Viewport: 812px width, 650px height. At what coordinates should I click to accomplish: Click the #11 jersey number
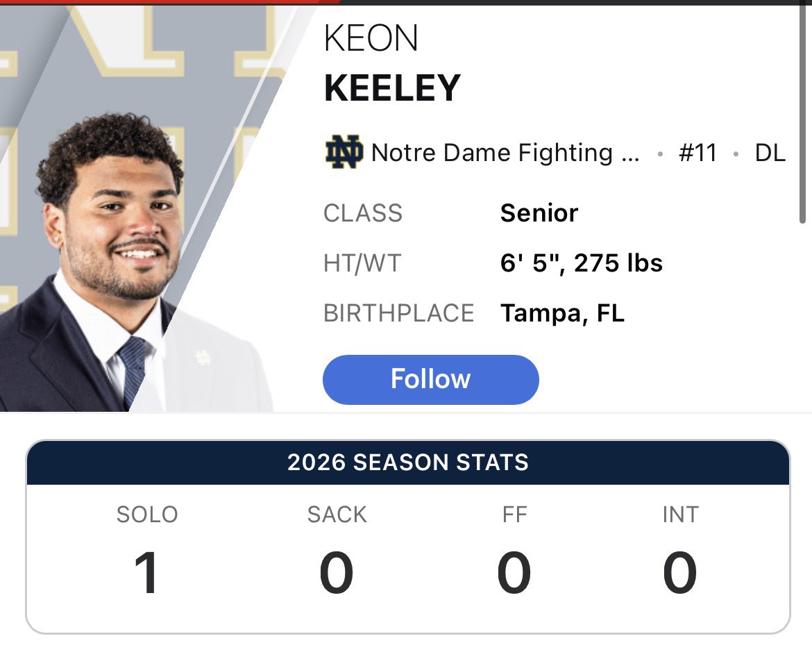pyautogui.click(x=697, y=152)
